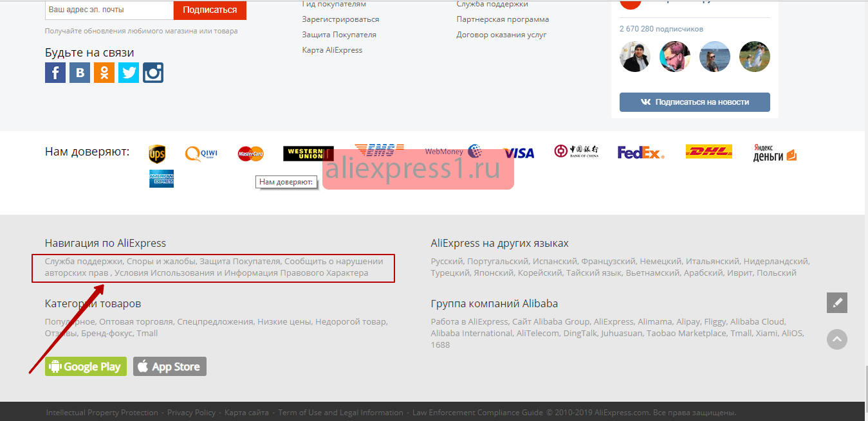The image size is (868, 421).
Task: Open Privacy Policy footer link
Action: click(191, 413)
